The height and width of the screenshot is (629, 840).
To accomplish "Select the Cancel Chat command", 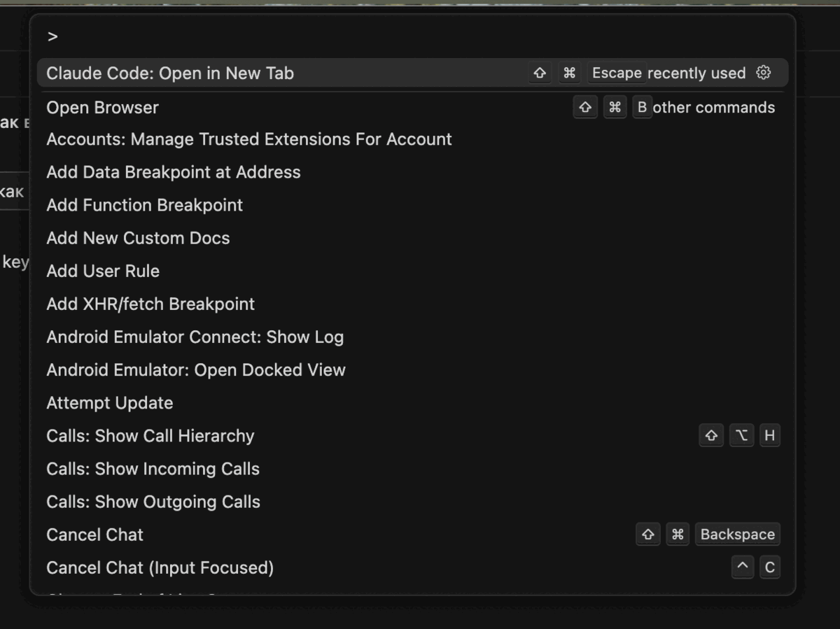I will (x=413, y=534).
